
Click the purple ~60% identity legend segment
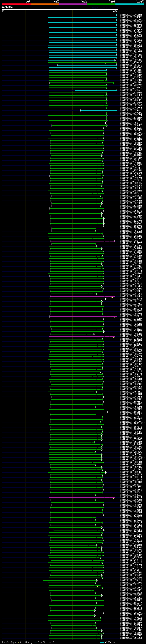73,4
